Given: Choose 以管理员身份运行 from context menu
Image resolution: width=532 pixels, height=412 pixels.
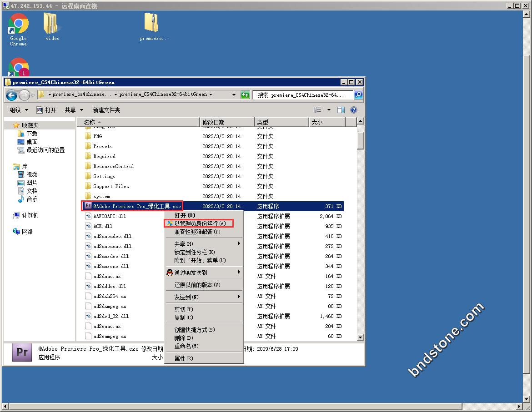Looking at the screenshot, I should coord(200,223).
